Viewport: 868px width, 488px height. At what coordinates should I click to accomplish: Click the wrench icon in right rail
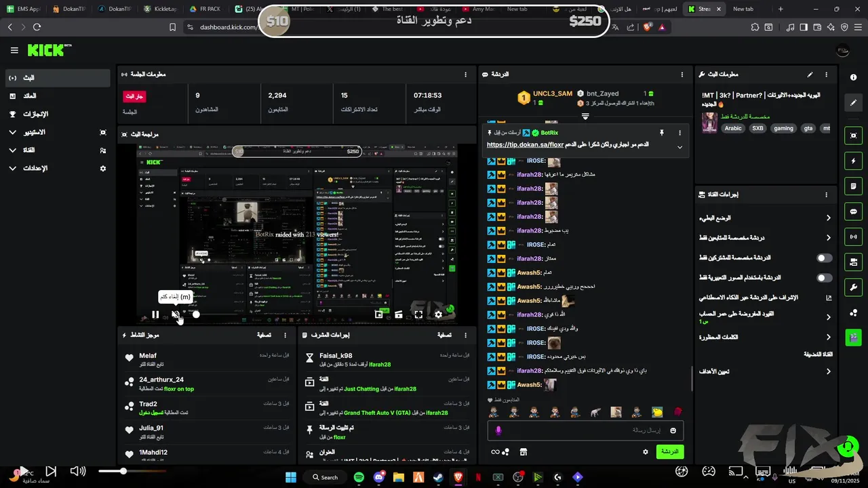click(854, 287)
